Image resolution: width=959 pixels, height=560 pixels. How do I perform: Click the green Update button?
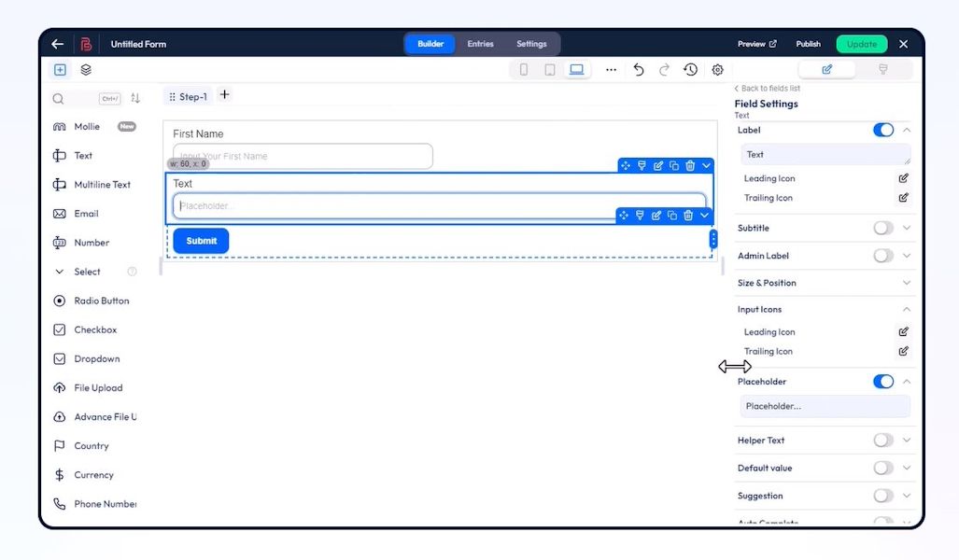tap(862, 44)
